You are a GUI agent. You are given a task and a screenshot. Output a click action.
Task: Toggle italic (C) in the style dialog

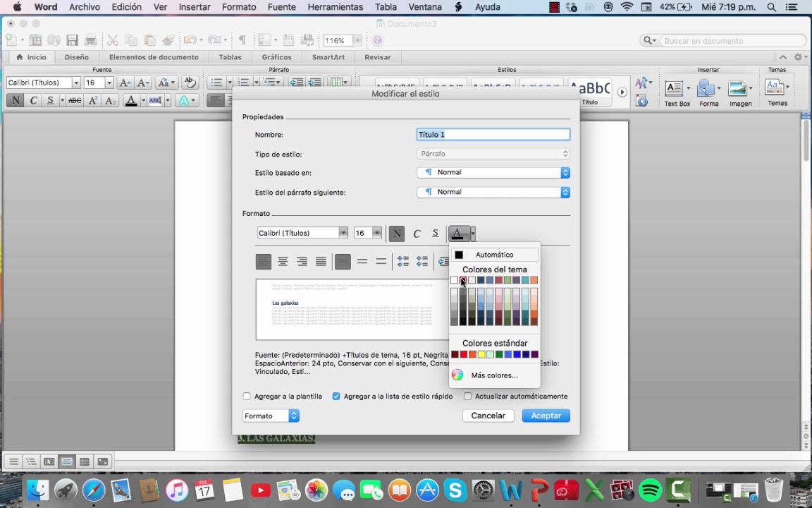[x=417, y=234]
